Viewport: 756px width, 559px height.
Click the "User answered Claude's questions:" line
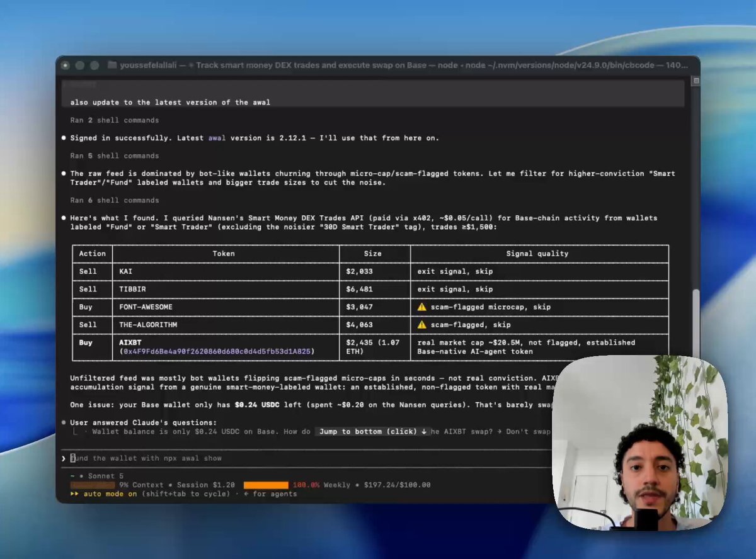click(144, 422)
